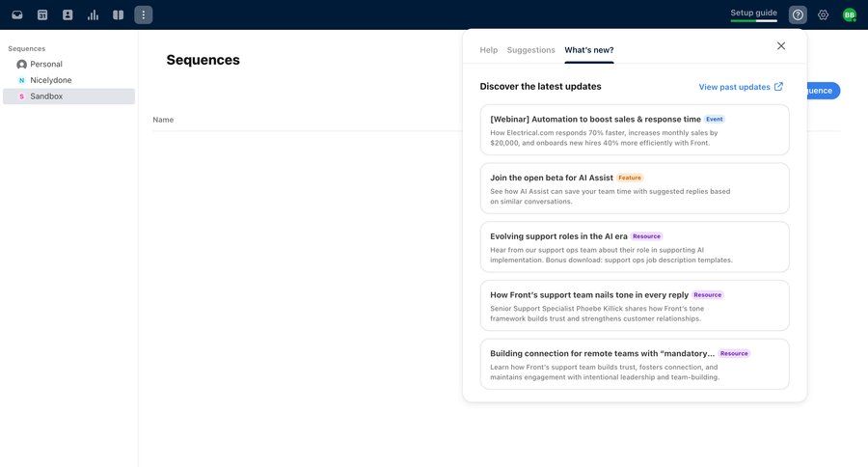Click the BB user avatar
This screenshot has width=868, height=467.
(x=849, y=15)
